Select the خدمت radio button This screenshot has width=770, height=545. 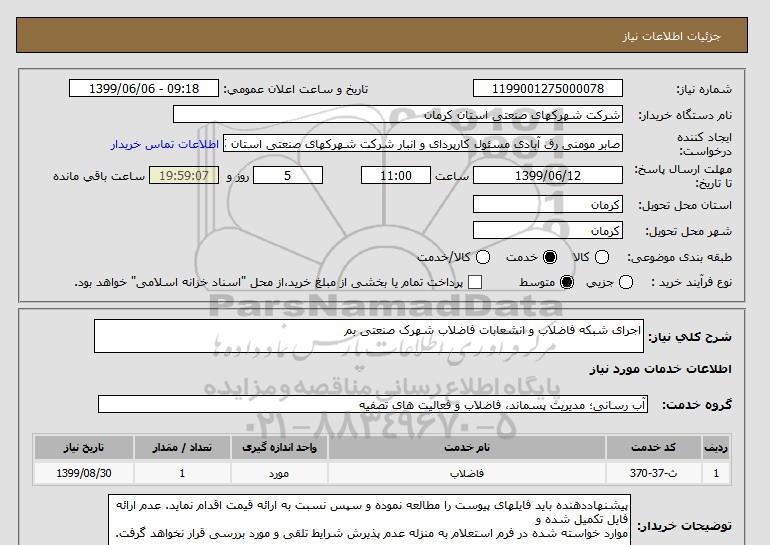click(x=550, y=257)
